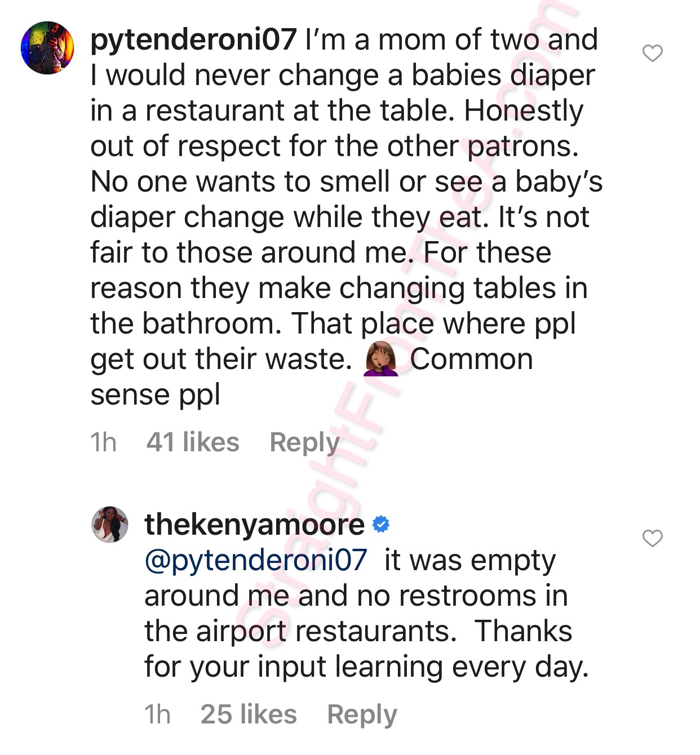
Task: Show who gave the 25 likes
Action: tap(249, 714)
